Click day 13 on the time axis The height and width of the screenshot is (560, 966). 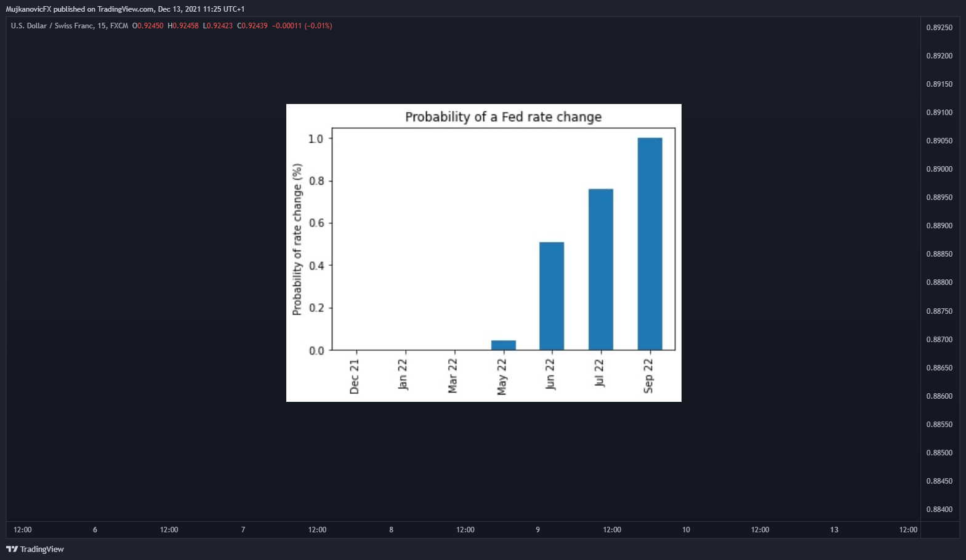pos(834,530)
